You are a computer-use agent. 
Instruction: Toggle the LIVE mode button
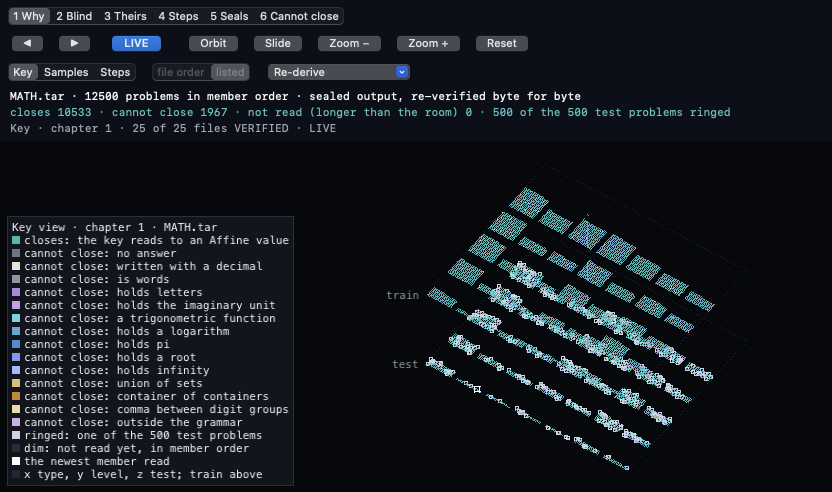click(136, 44)
